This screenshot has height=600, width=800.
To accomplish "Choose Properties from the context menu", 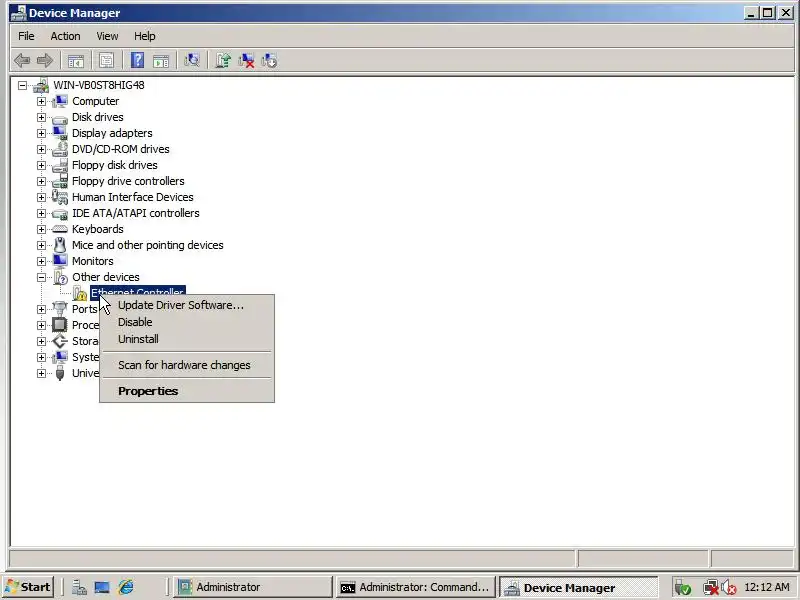I will pos(187,391).
